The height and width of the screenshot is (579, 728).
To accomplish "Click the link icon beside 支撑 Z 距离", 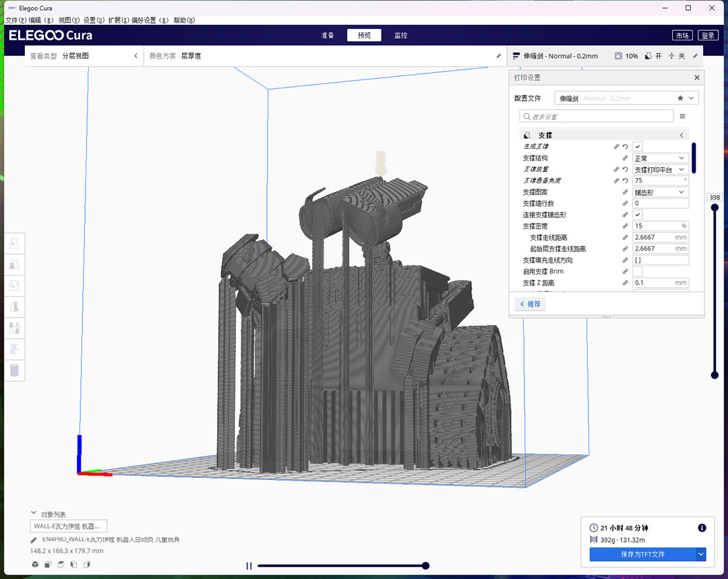I will pos(626,283).
